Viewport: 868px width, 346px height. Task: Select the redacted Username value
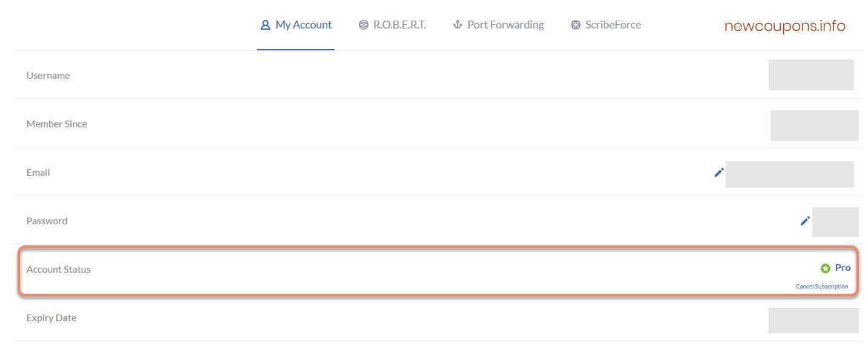pos(811,75)
